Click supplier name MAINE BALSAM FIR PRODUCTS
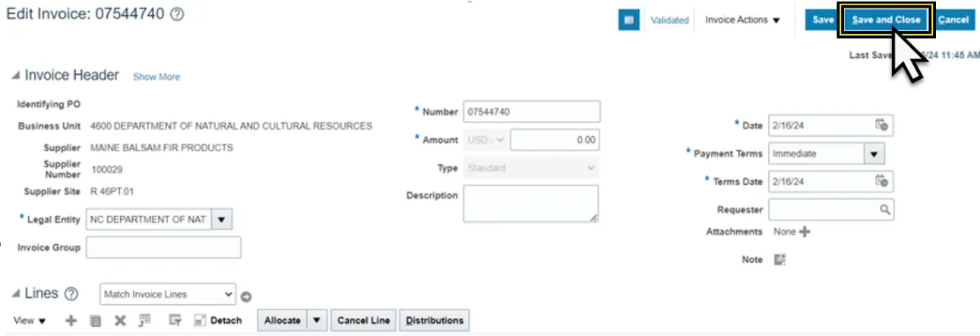 [162, 148]
